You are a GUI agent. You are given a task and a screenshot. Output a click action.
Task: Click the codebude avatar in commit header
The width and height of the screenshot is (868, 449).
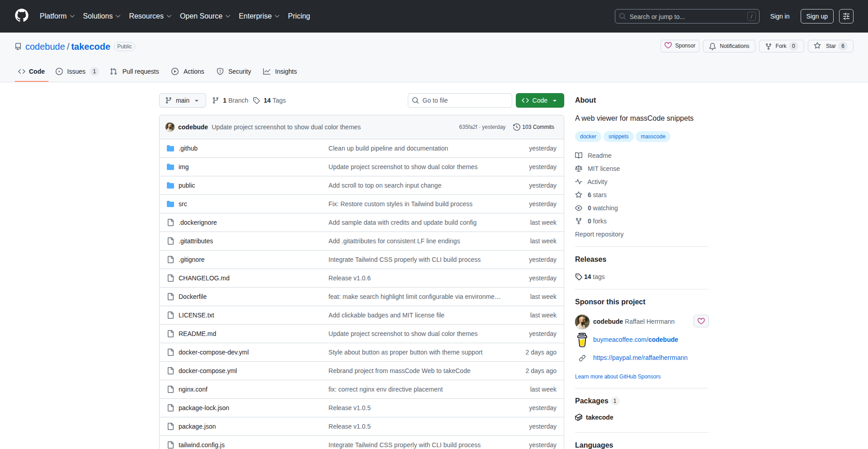(x=170, y=127)
